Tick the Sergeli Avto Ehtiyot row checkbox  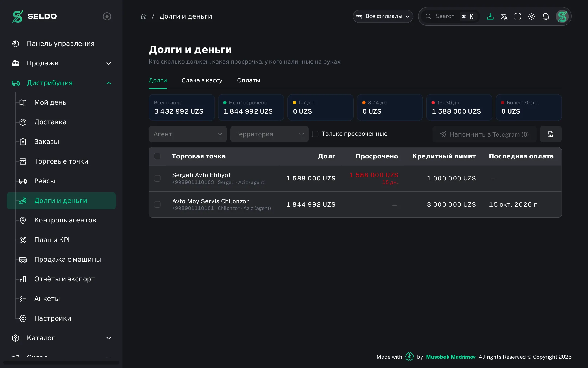[157, 178]
